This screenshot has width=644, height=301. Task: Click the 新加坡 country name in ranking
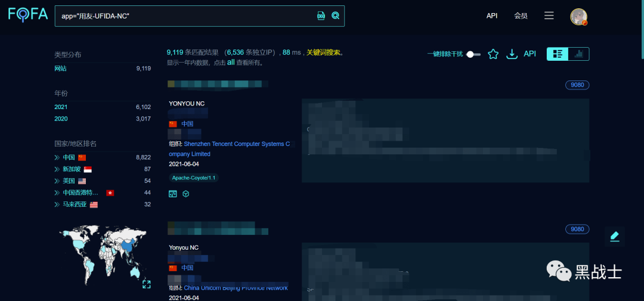pos(72,169)
